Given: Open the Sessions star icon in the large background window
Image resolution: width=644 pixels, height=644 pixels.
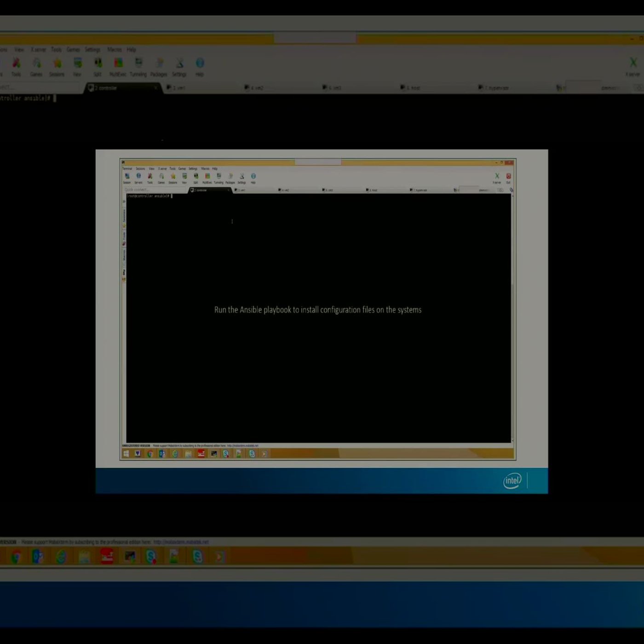Looking at the screenshot, I should click(x=57, y=63).
